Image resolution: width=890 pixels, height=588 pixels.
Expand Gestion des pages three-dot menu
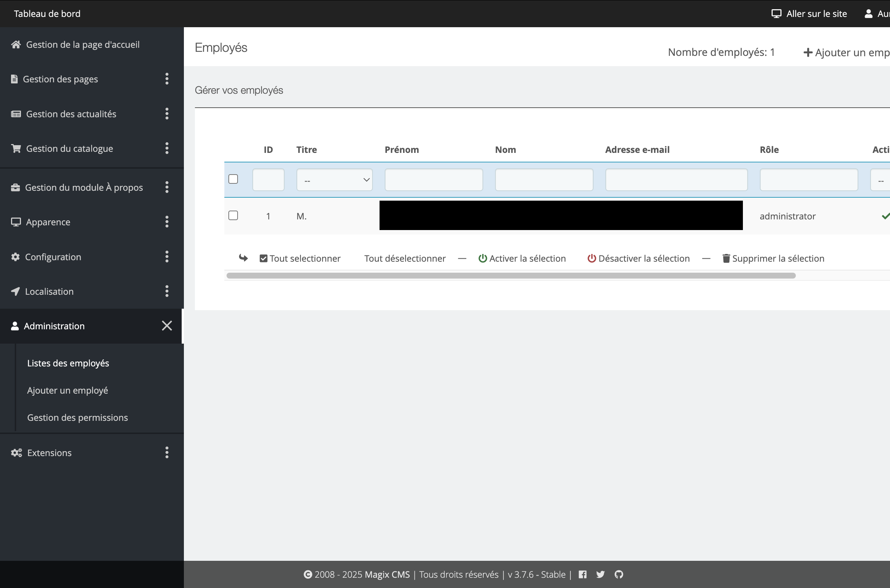point(167,79)
